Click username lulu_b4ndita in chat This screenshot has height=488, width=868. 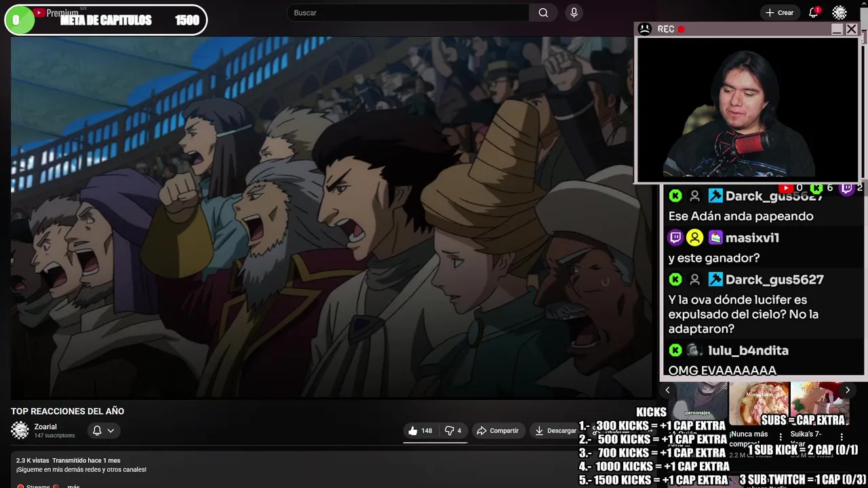coord(748,350)
